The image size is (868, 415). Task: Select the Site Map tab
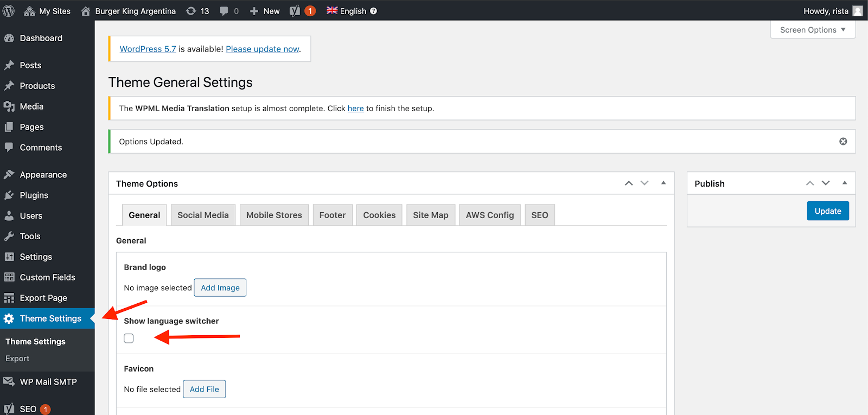tap(431, 215)
